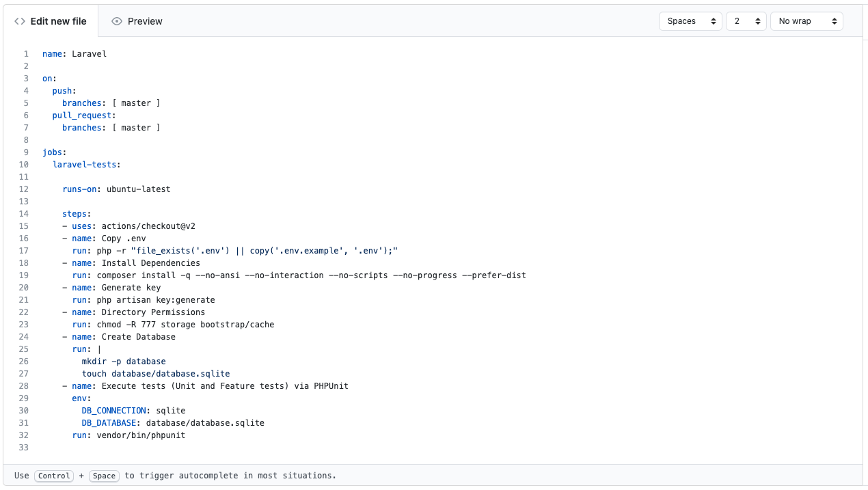Open the Preview tab
Viewport: 868px width, 490px height.
pyautogui.click(x=137, y=21)
